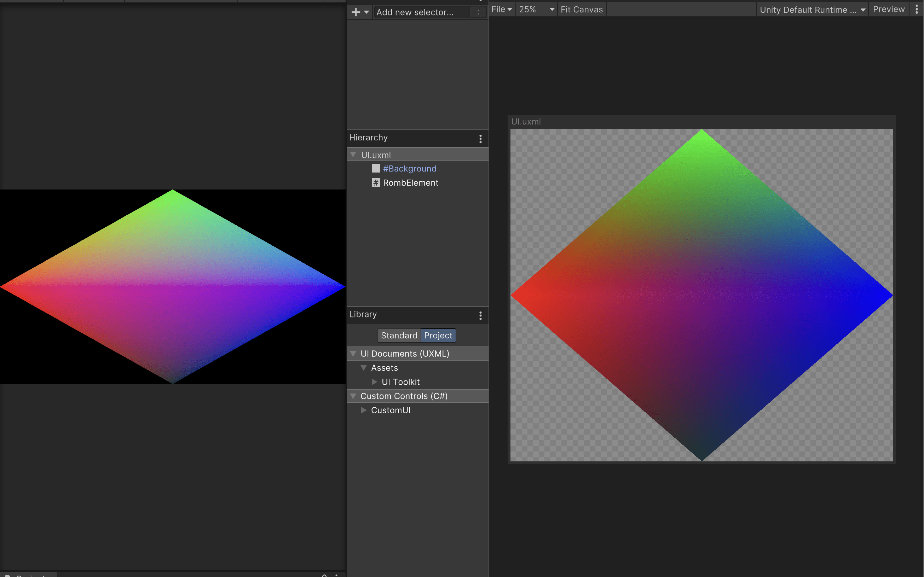The image size is (924, 577).
Task: Expand the CustomUI entry
Action: click(364, 410)
